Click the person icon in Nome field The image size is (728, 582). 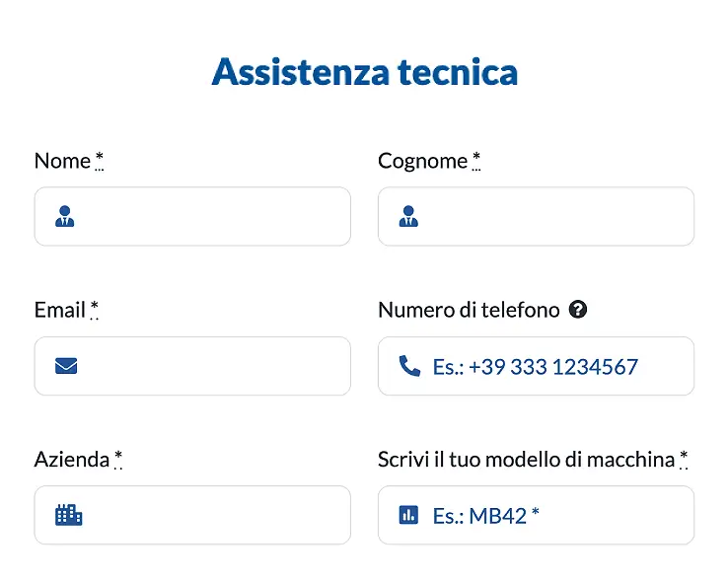click(x=64, y=216)
